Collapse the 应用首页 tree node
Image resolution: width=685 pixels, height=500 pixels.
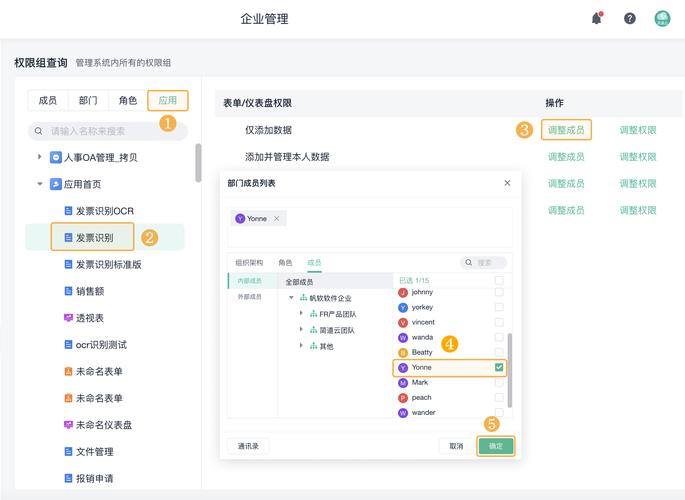[x=39, y=184]
